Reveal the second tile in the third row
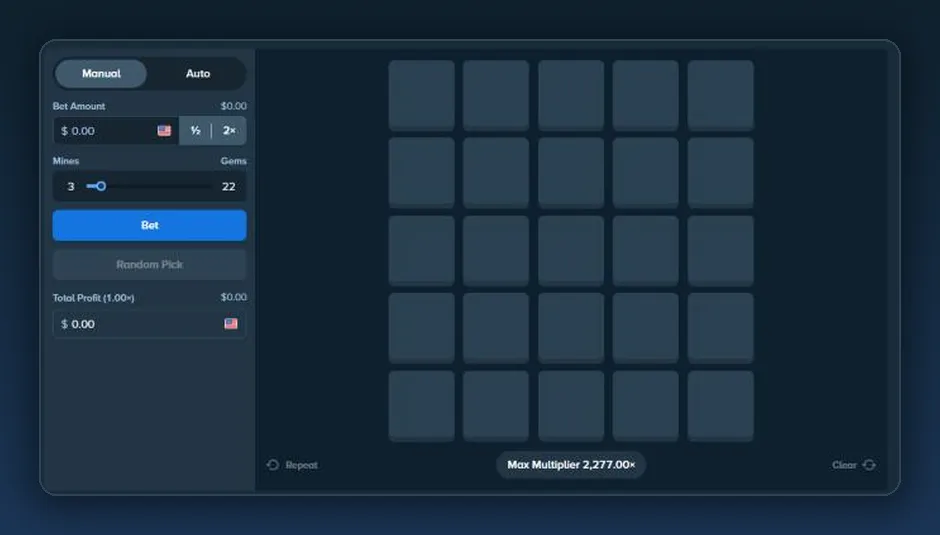 [x=496, y=251]
